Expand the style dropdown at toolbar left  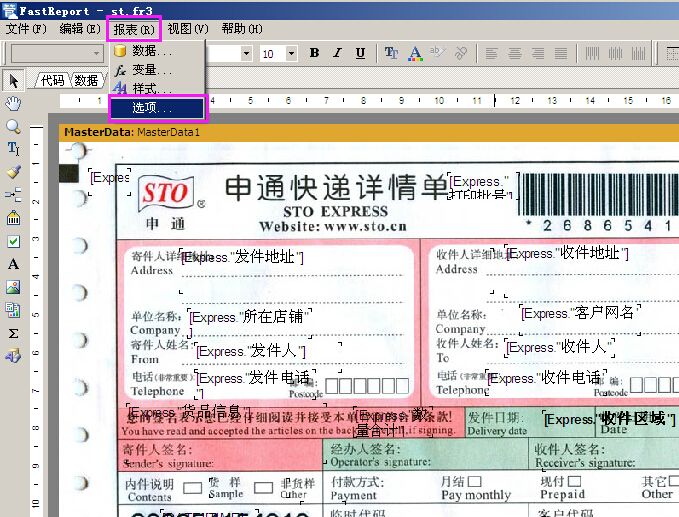[97, 53]
